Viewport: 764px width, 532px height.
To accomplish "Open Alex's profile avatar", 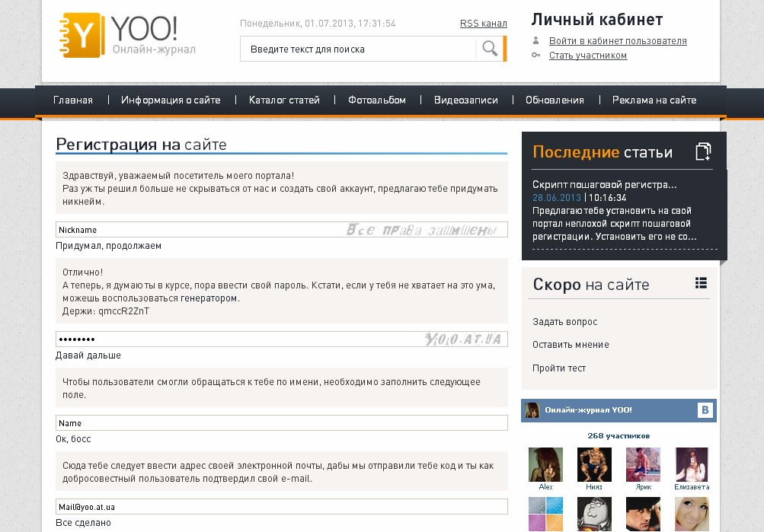I will [x=545, y=464].
